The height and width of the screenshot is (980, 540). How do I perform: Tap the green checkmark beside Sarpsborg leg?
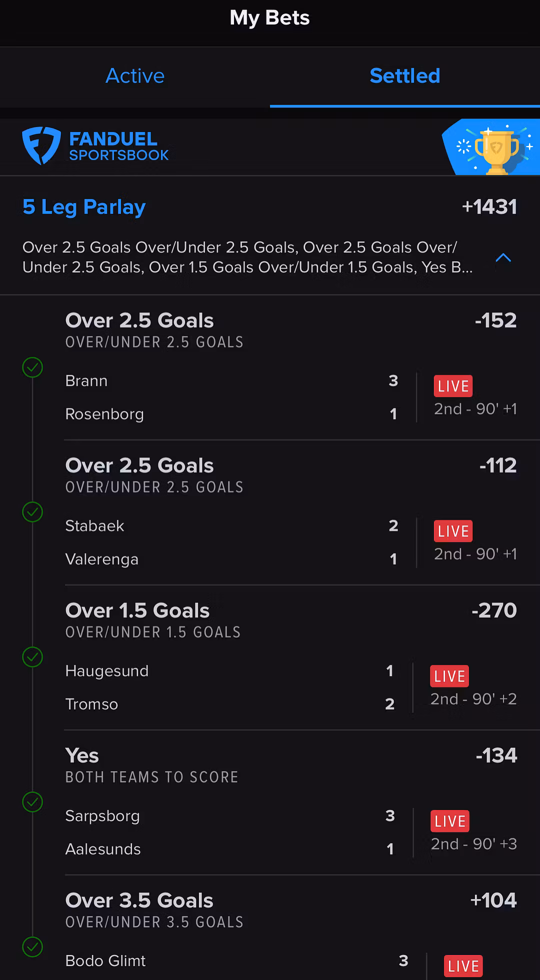click(32, 802)
